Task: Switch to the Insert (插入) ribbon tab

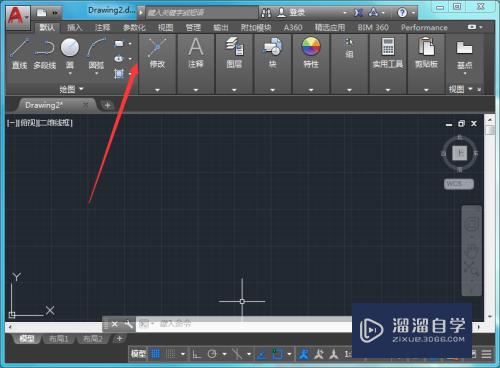Action: tap(74, 27)
